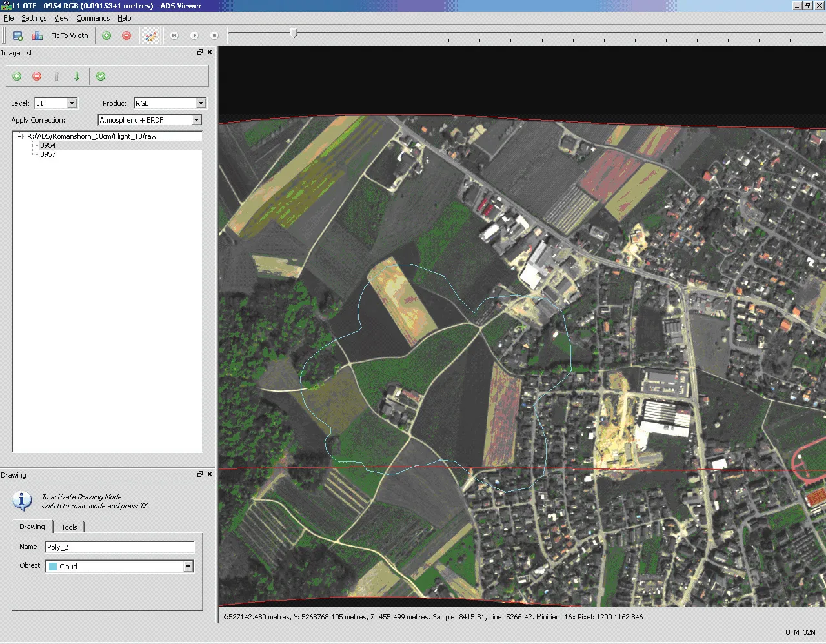The height and width of the screenshot is (644, 826).
Task: Click the coordinate readout in status bar
Action: tap(432, 617)
